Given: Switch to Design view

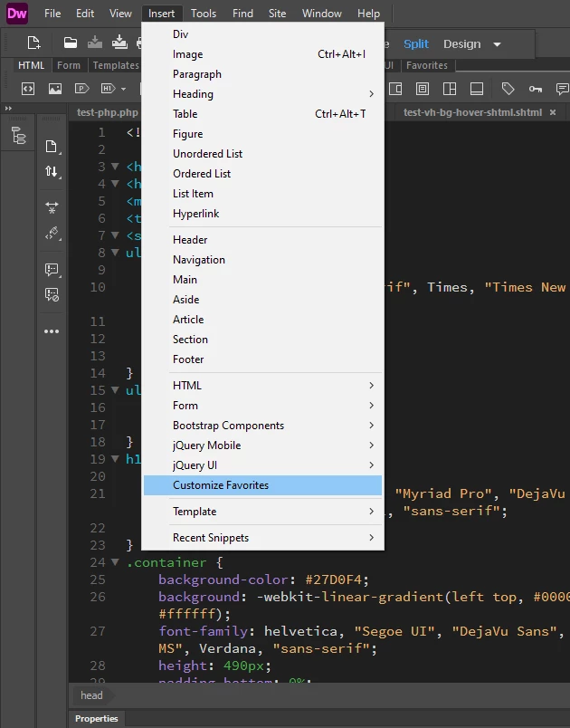Looking at the screenshot, I should [462, 44].
